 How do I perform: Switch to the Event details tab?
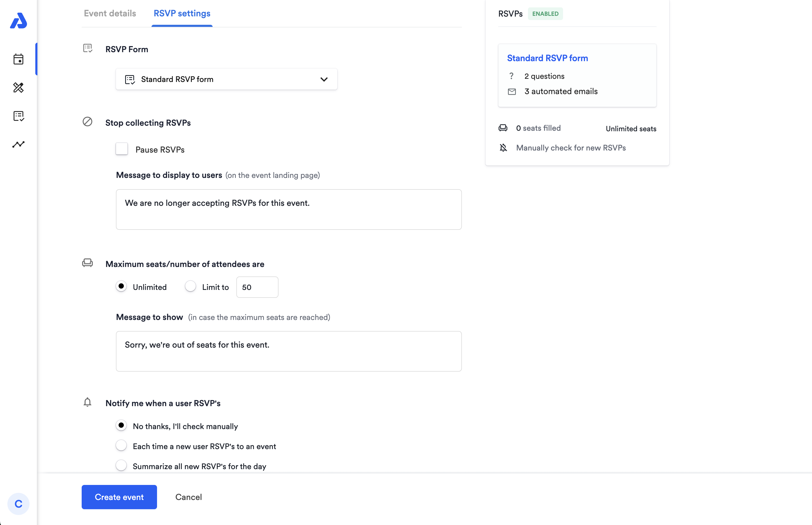110,13
